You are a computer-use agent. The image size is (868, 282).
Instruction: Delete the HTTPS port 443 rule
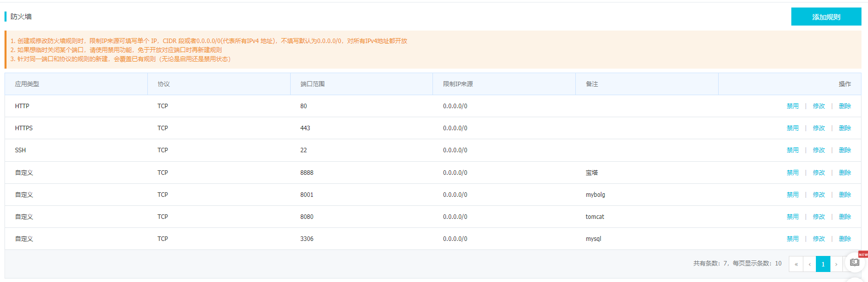click(x=845, y=128)
